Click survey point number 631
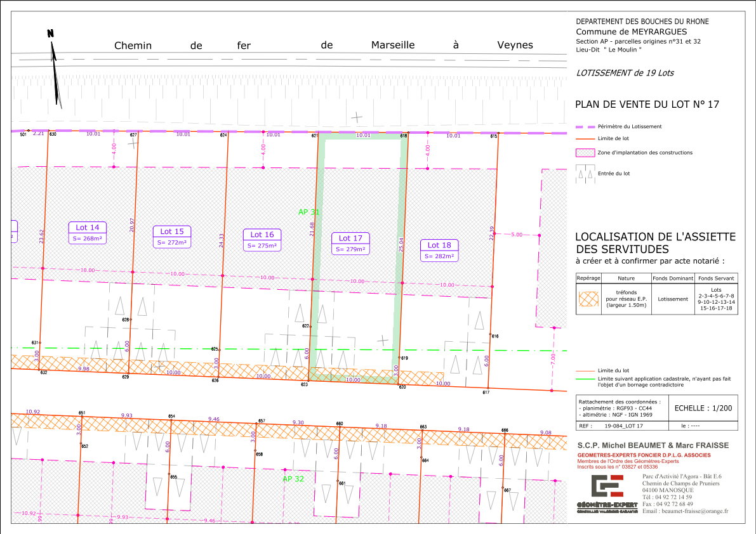The image size is (756, 534). click(35, 343)
